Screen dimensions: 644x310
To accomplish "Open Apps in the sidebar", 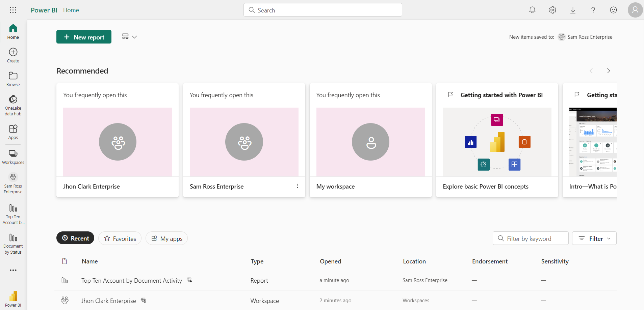I will [13, 132].
